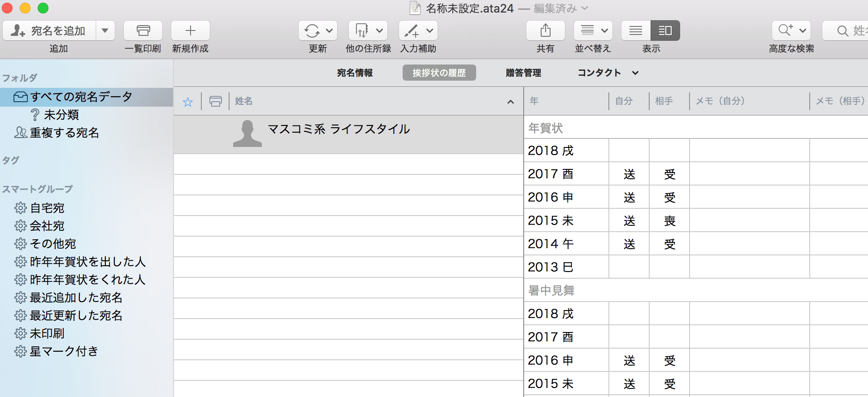Click the star column header icon
This screenshot has width=868, height=397.
188,102
